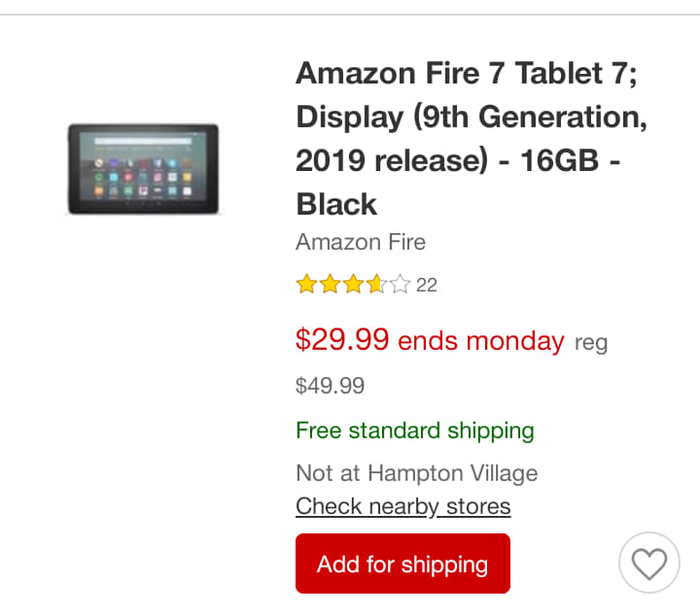Select the Amazon Fire brand name
Image resolution: width=700 pixels, height=615 pixels.
pos(361,242)
